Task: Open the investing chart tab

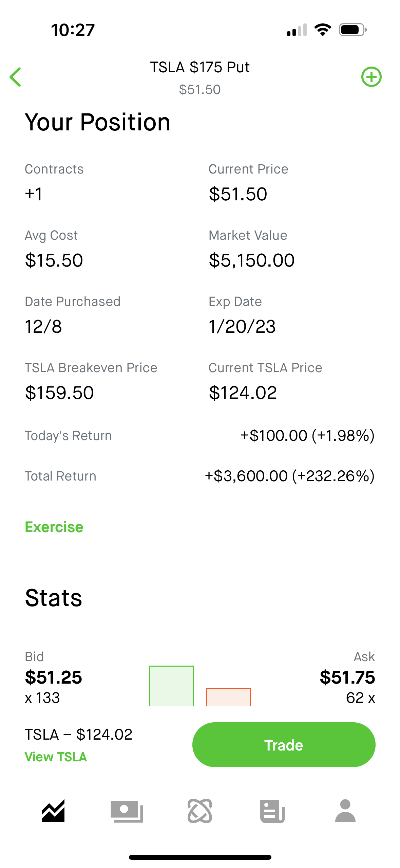Action: pyautogui.click(x=53, y=811)
